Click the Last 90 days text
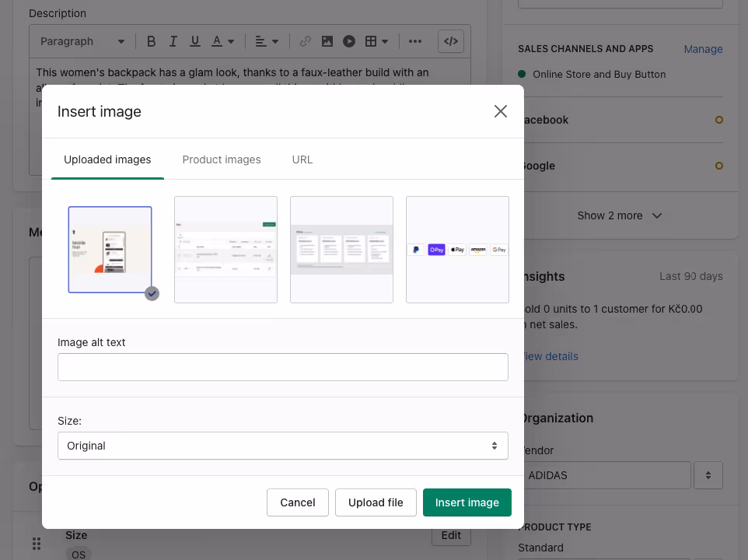Viewport: 748px width, 560px height. click(690, 277)
